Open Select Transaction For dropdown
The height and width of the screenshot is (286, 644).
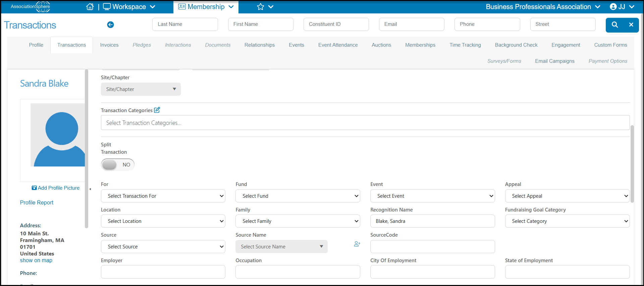point(163,196)
